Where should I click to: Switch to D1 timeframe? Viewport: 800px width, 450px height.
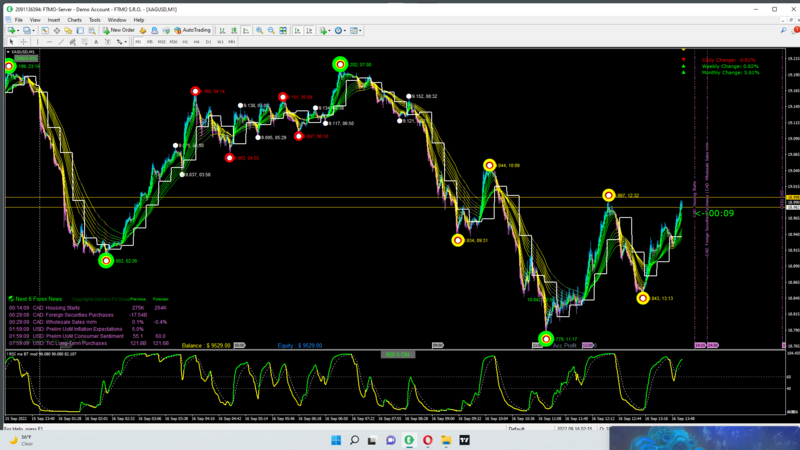[x=208, y=42]
